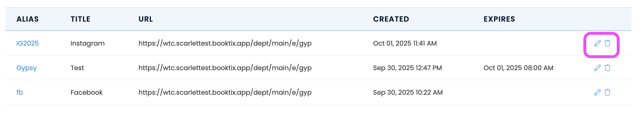Edit the fb alias entry
The image size is (644, 121).
(597, 92)
